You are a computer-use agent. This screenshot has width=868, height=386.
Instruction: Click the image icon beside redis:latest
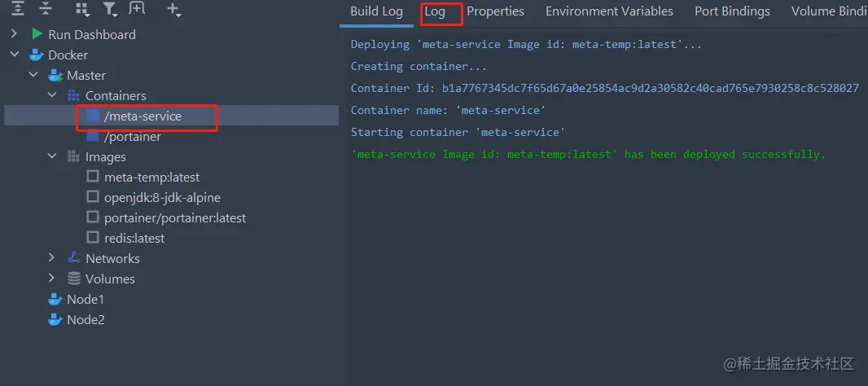coord(93,238)
